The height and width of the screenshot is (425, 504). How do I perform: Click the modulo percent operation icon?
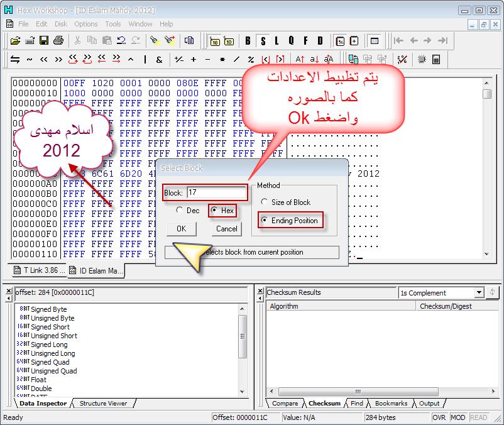point(251,60)
